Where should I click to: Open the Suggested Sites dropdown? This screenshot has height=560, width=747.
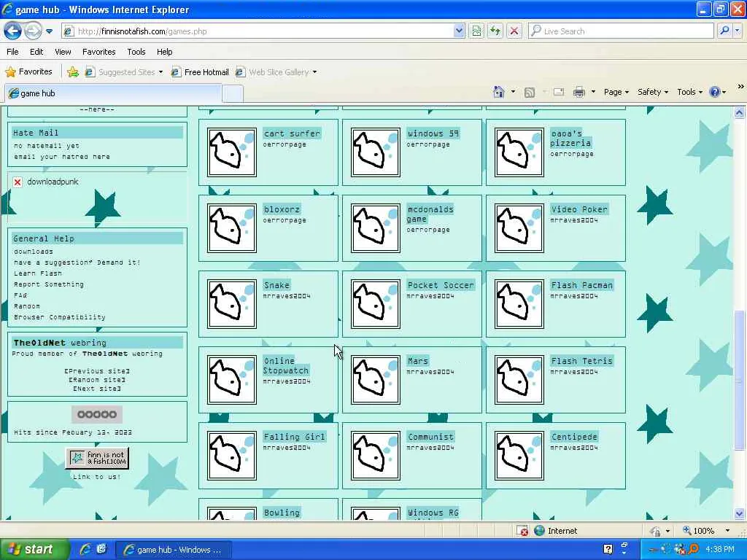coord(124,72)
